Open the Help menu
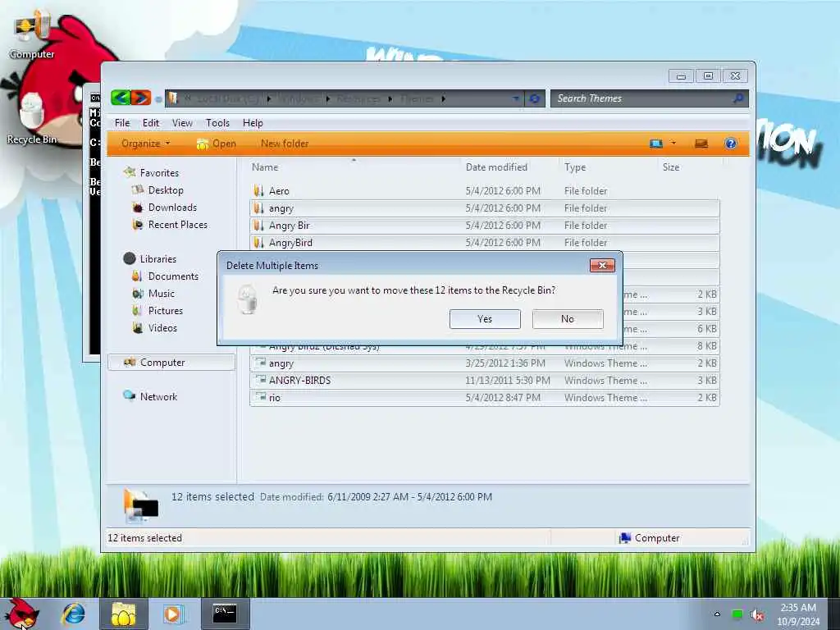The height and width of the screenshot is (630, 840). tap(253, 123)
